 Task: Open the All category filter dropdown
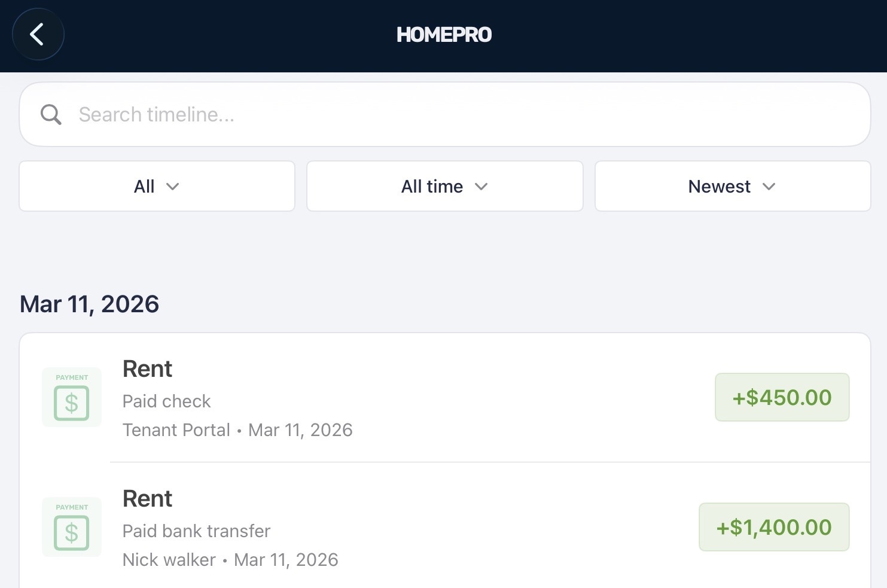click(x=157, y=186)
